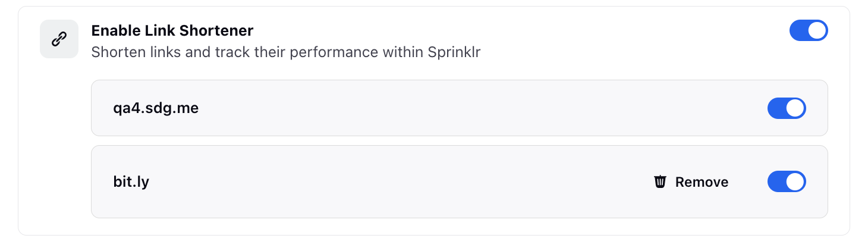Click the bit.ly domain label
The image size is (868, 251).
point(131,181)
